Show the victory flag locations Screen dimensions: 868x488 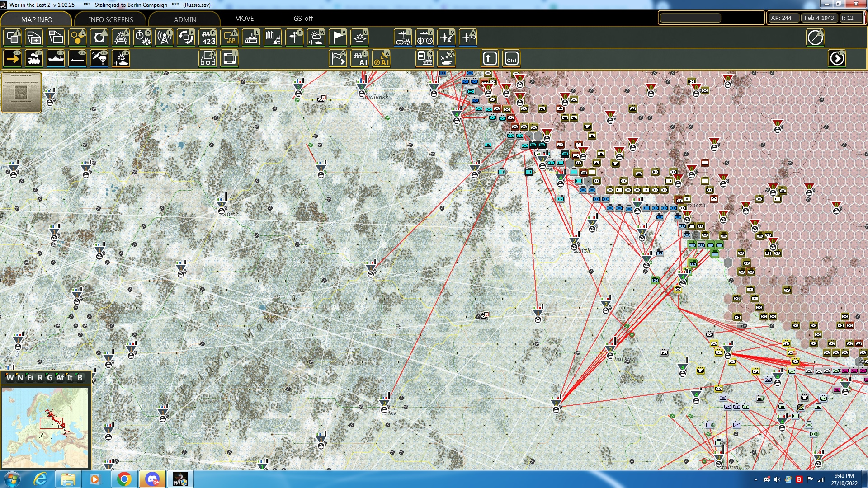[338, 38]
